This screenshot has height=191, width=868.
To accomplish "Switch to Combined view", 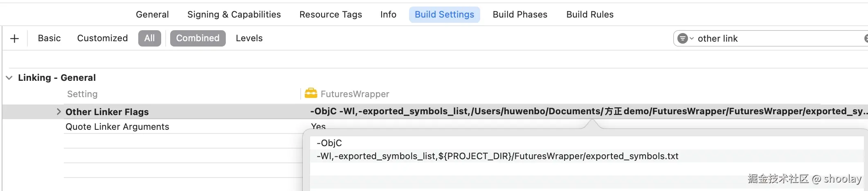I will tap(198, 38).
